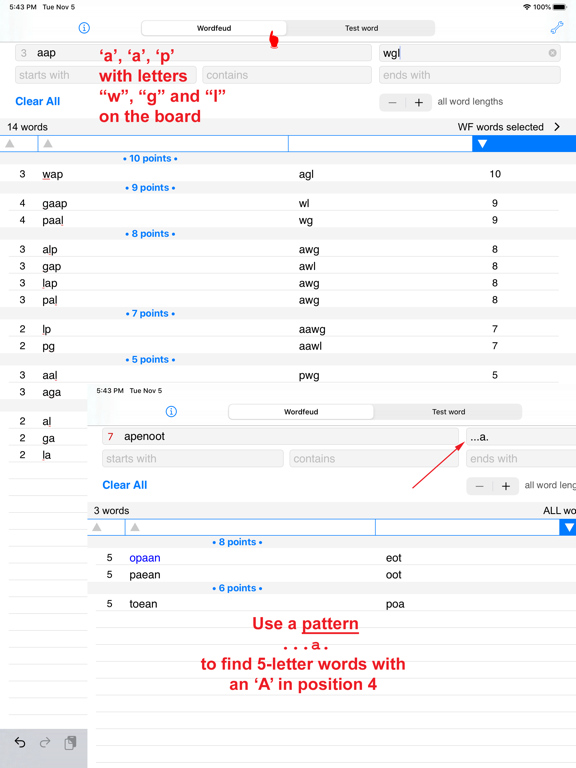The width and height of the screenshot is (576, 768).
Task: Decrease word length in top screen
Action: 392,102
